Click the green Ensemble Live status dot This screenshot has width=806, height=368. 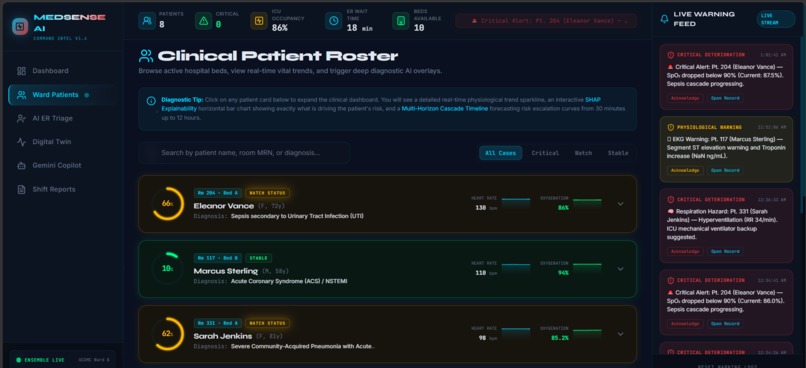[x=19, y=360]
